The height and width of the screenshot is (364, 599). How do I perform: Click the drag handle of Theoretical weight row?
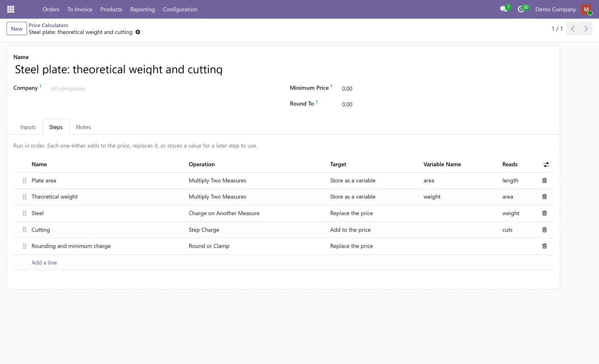tap(24, 197)
